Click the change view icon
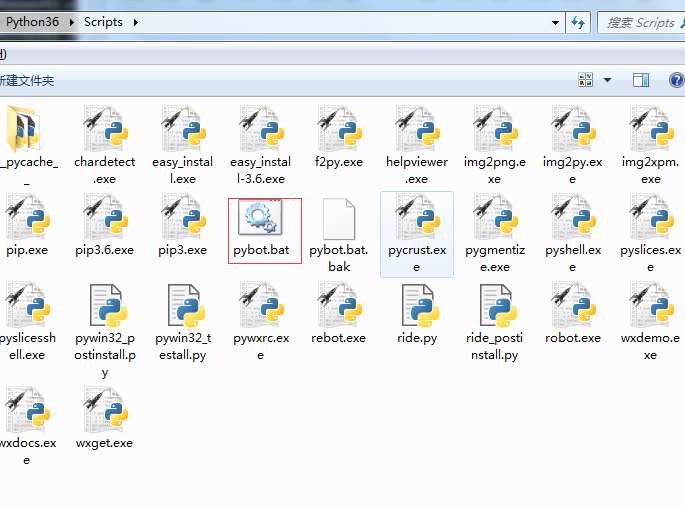 [585, 80]
